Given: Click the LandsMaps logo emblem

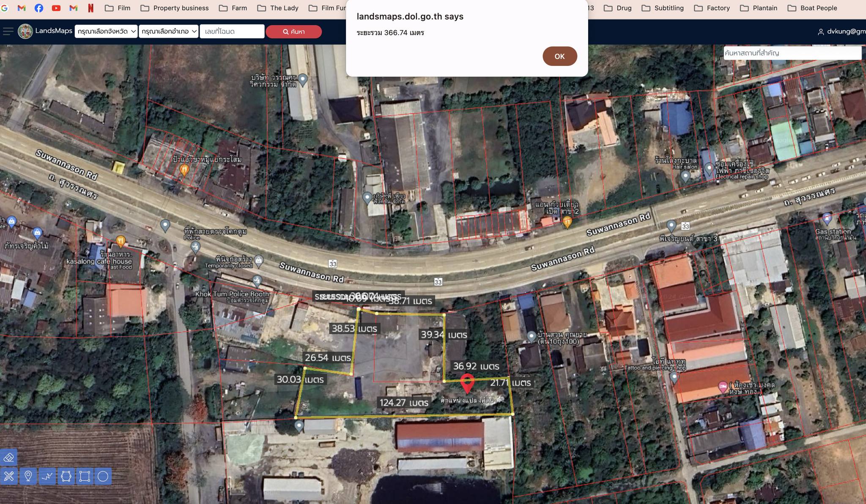Looking at the screenshot, I should tap(25, 31).
